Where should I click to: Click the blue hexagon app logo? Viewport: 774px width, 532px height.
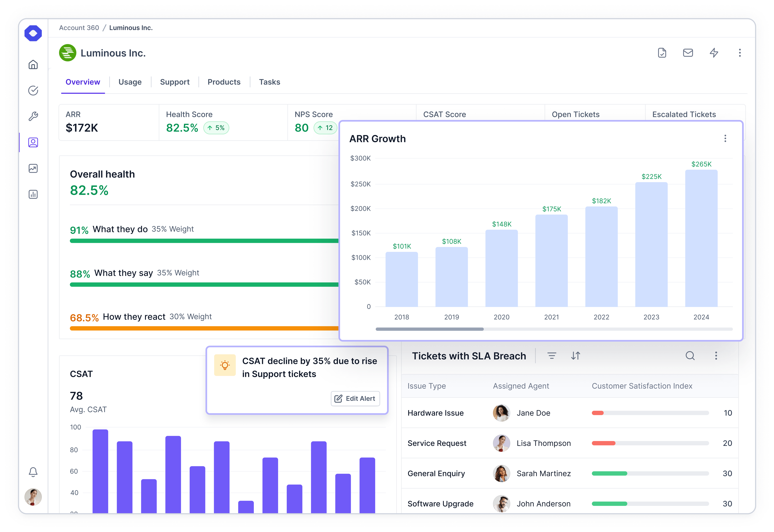click(x=33, y=33)
